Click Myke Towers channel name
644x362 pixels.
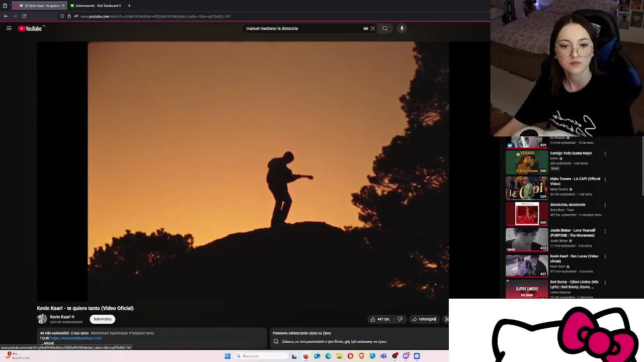click(558, 189)
